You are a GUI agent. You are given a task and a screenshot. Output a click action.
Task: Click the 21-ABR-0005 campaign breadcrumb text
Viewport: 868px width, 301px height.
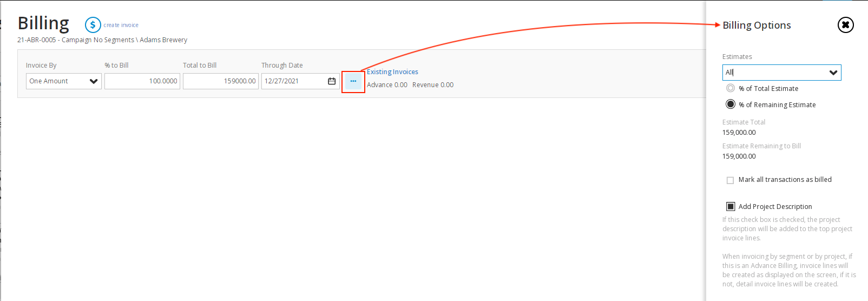102,40
